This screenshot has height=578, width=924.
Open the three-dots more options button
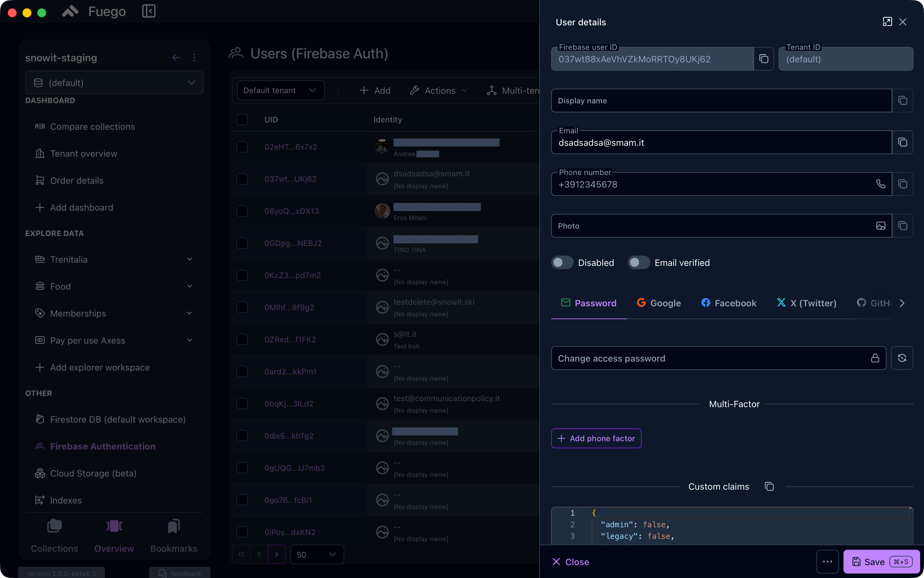[827, 562]
